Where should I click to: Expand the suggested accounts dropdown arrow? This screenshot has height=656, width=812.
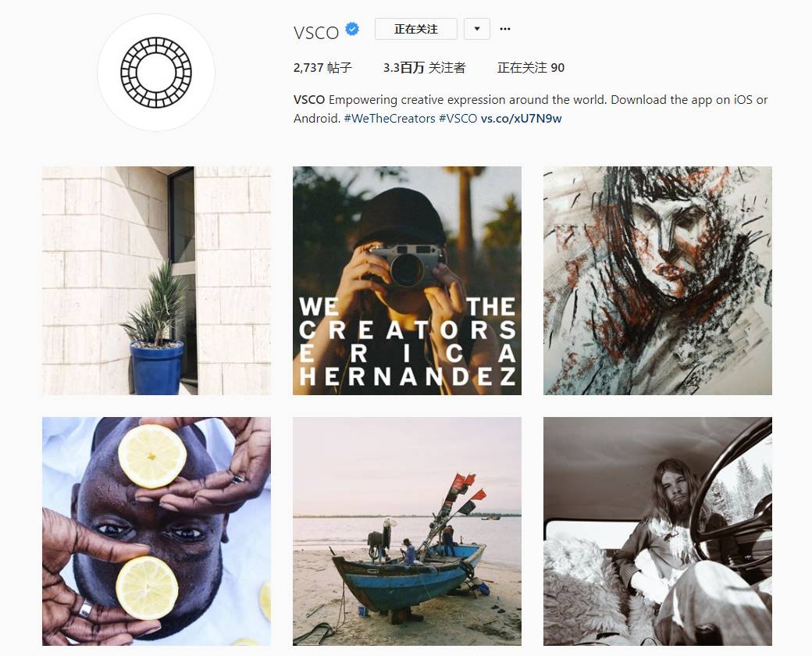click(x=477, y=29)
